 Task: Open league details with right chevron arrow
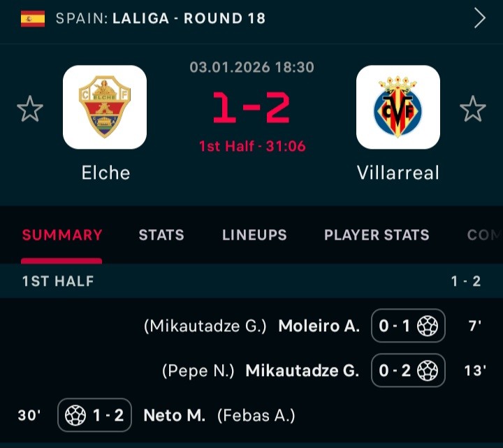click(x=479, y=18)
